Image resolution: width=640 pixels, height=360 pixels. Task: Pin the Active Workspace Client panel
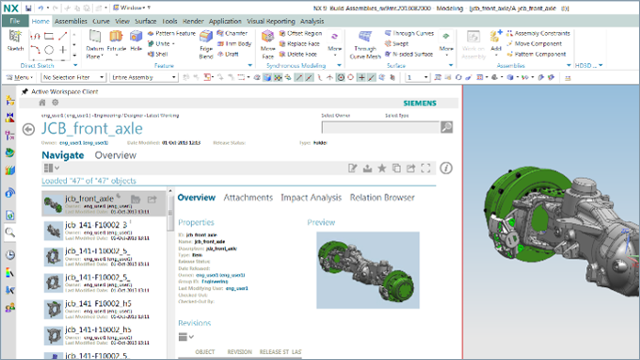(x=24, y=91)
